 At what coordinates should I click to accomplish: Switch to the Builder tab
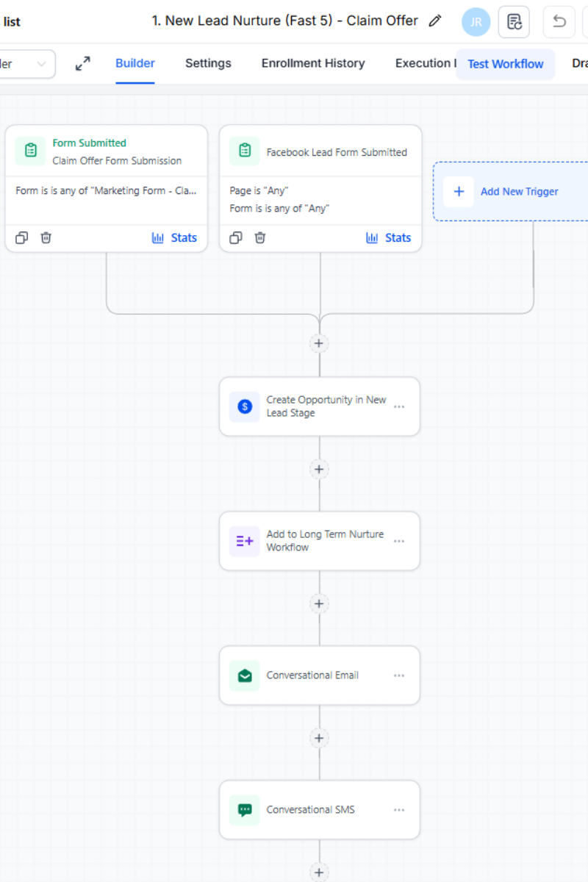pyautogui.click(x=135, y=63)
